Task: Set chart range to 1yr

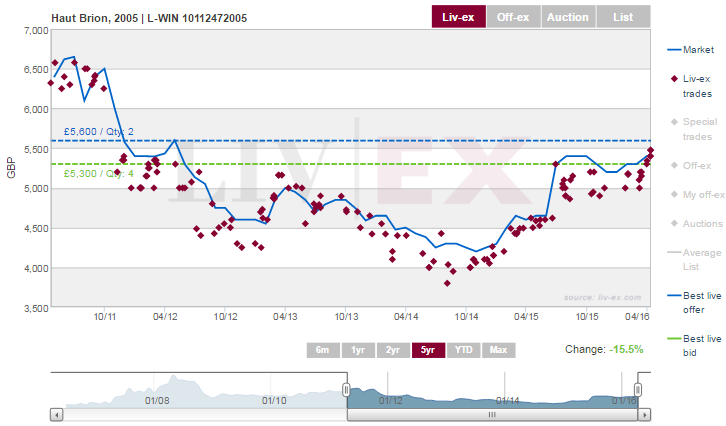Action: (357, 350)
